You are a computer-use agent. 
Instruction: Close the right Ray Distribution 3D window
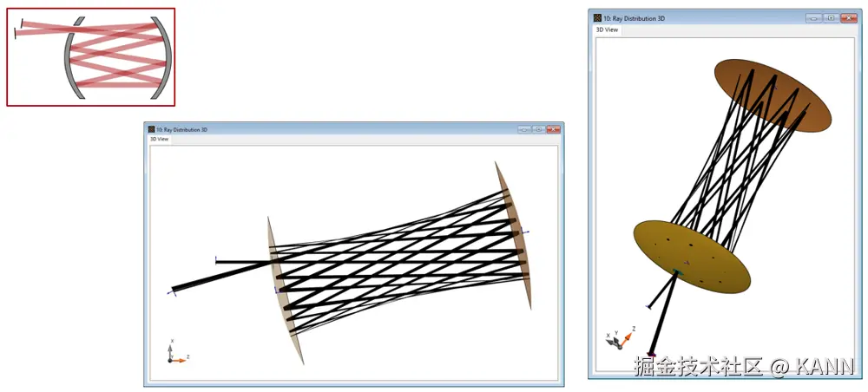849,18
